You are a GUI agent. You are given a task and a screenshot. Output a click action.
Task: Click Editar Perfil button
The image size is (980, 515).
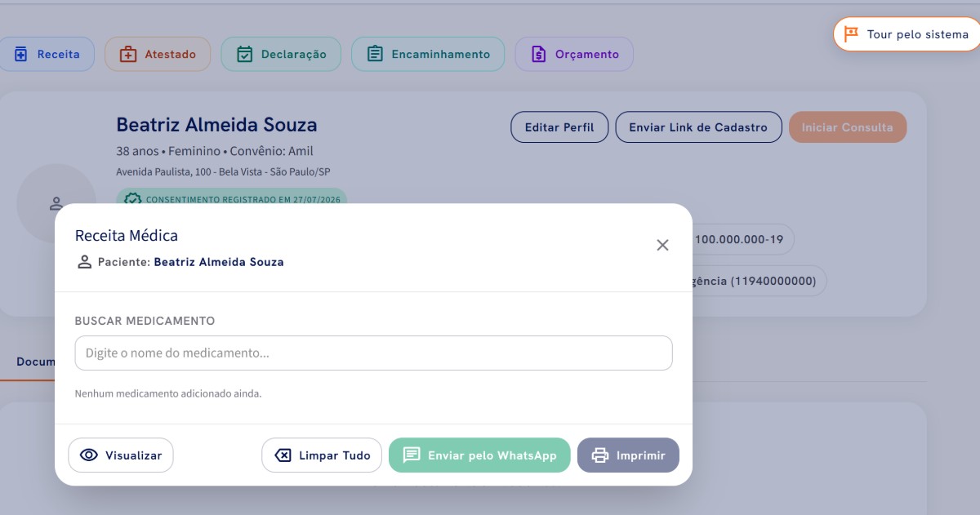click(x=559, y=127)
